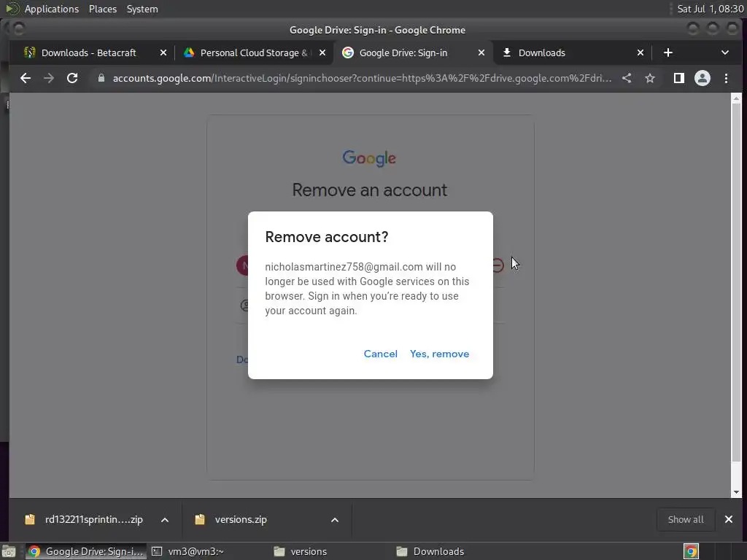Click show desktop icon in taskbar
Viewport: 747px width, 560px height.
tap(9, 551)
